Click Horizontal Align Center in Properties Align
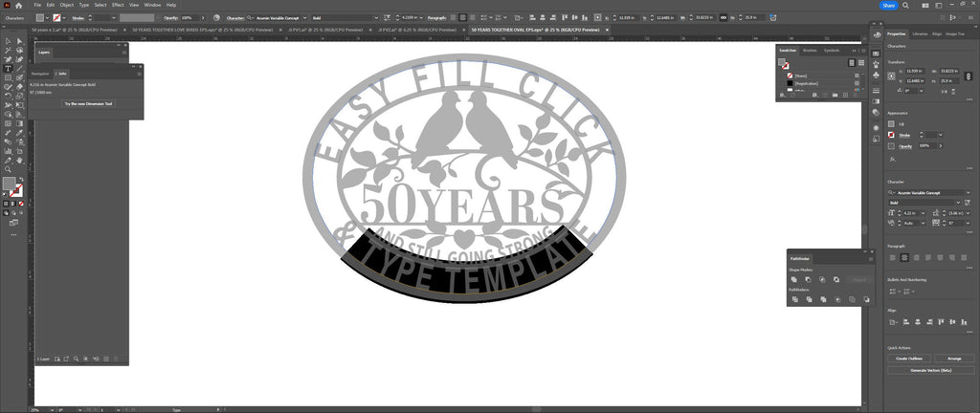This screenshot has width=980, height=413. tap(918, 322)
